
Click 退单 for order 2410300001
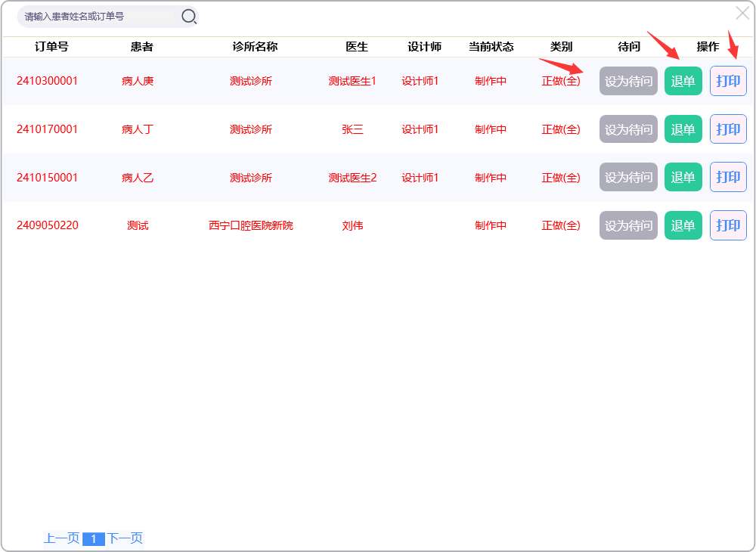[683, 81]
